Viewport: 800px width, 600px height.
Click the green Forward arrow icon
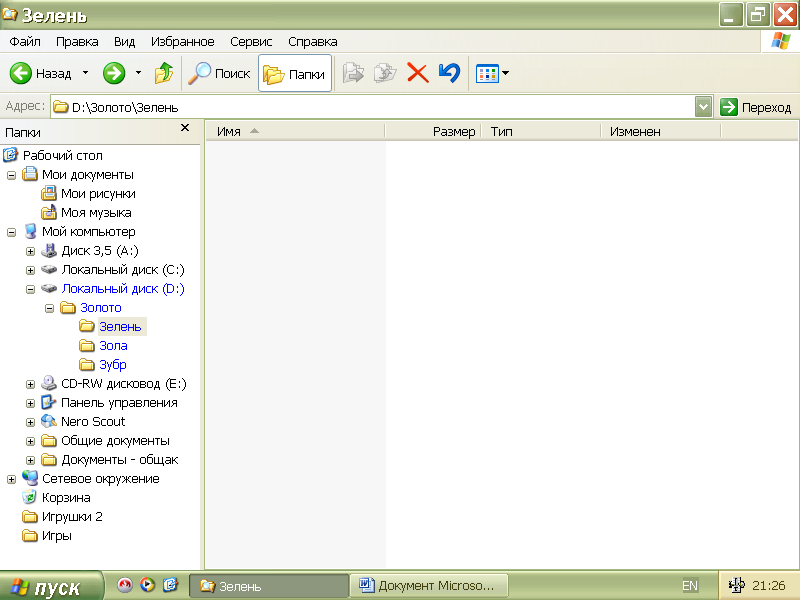(x=114, y=73)
